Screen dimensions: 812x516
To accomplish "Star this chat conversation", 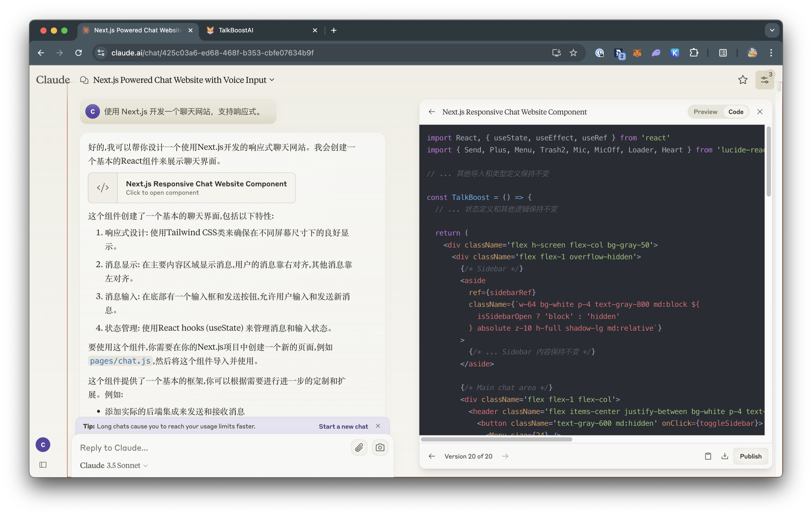I will click(x=742, y=80).
